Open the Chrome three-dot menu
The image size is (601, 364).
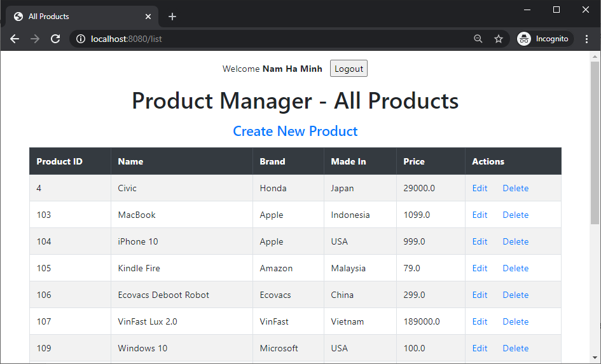[x=586, y=39]
